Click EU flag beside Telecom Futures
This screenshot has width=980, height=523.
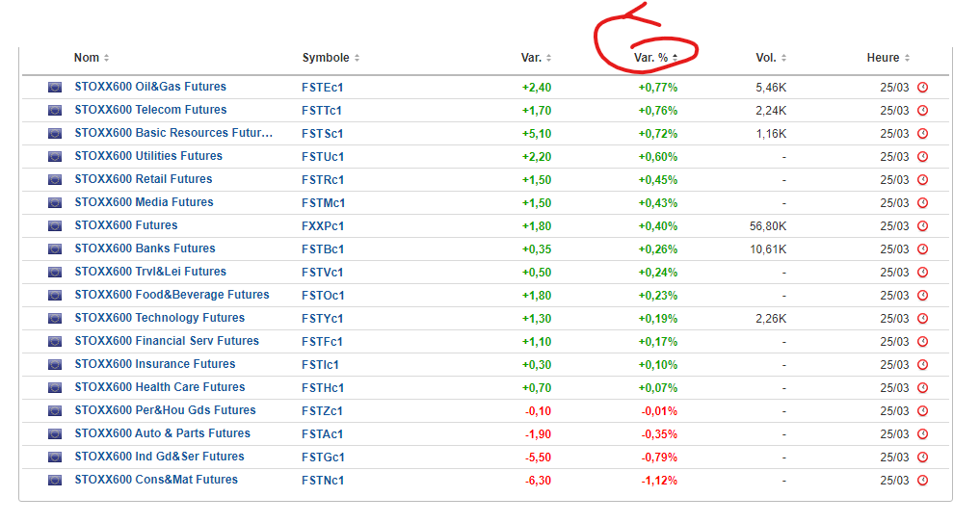tap(55, 111)
